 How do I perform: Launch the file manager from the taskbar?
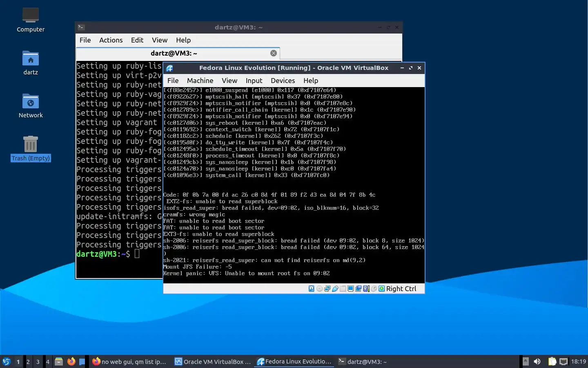[x=59, y=361]
